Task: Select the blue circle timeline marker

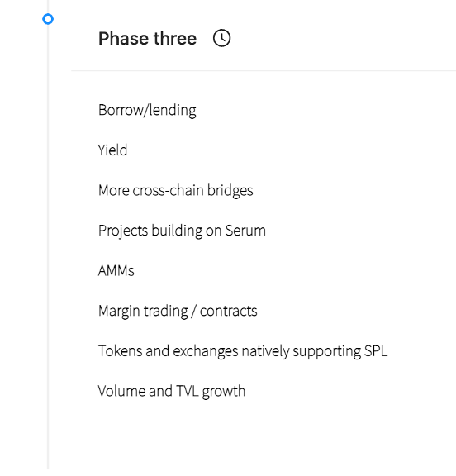Action: pos(48,19)
